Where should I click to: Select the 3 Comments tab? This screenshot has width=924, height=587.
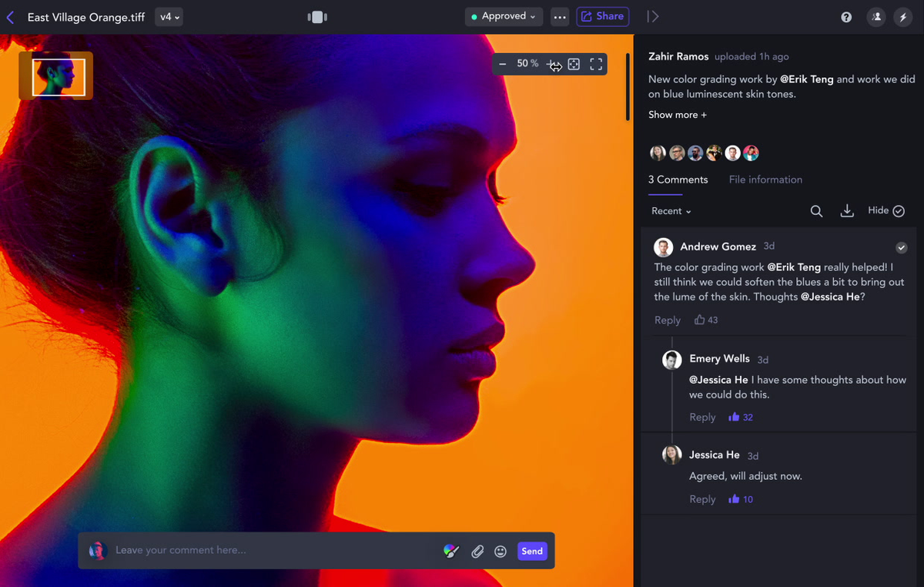[x=678, y=179]
